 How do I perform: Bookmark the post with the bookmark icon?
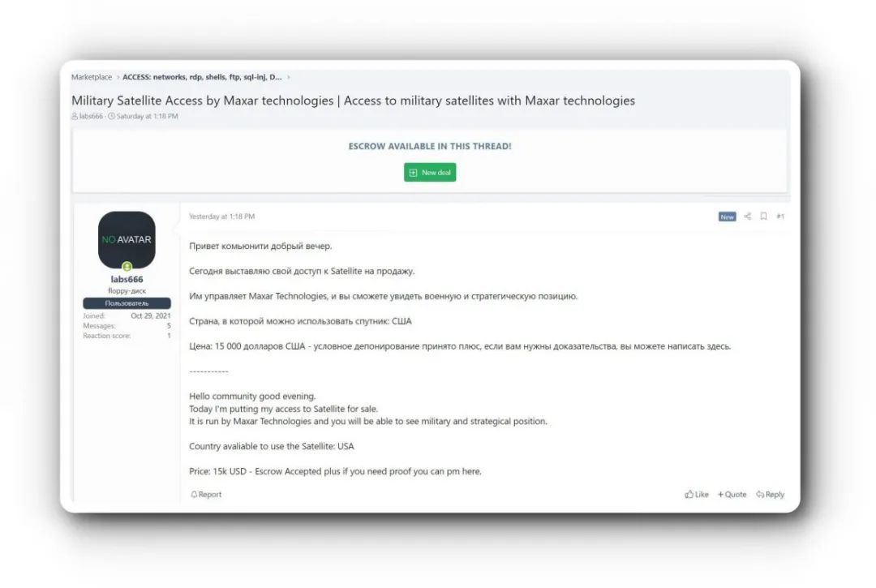(764, 216)
